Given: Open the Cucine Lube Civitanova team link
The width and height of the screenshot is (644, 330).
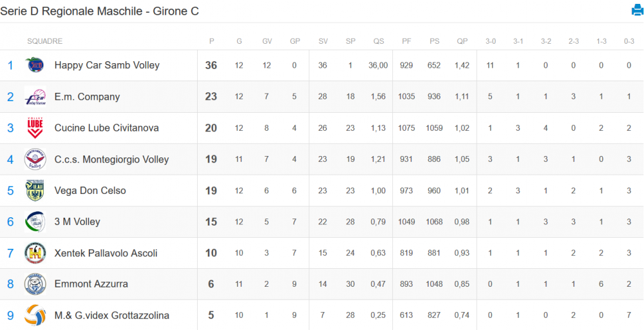Looking at the screenshot, I should click(x=107, y=128).
